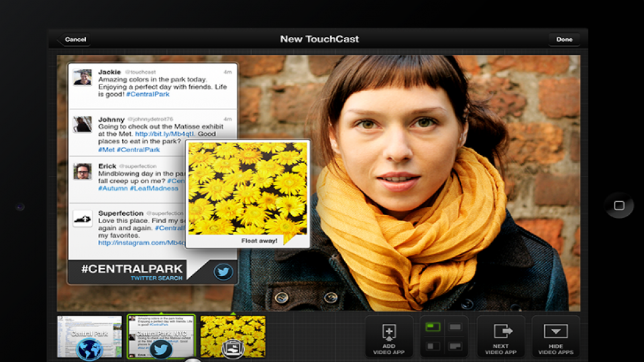644x362 pixels.
Task: Select the top-right layout option
Action: [x=455, y=327]
